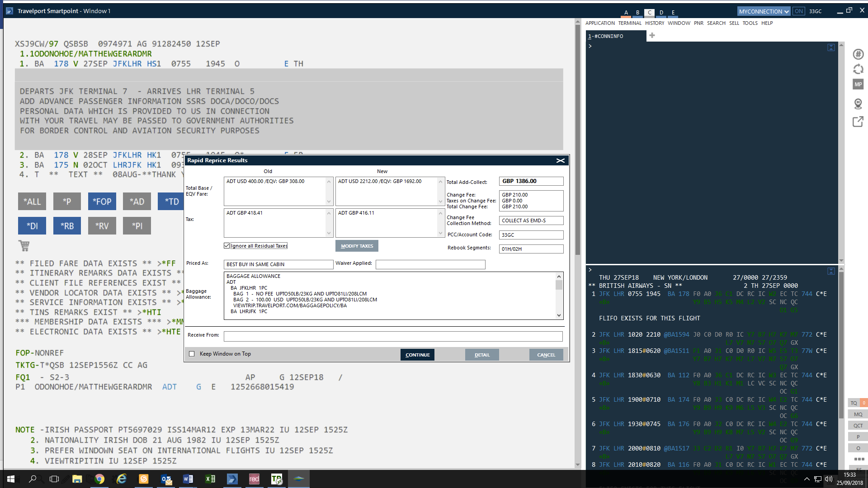Open Task View from taskbar
This screenshot has height=488, width=868.
pos(54,479)
